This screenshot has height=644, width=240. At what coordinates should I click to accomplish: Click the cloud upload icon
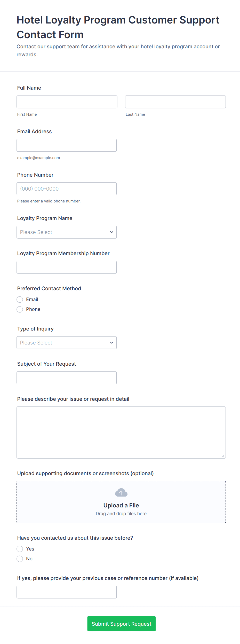tap(121, 493)
